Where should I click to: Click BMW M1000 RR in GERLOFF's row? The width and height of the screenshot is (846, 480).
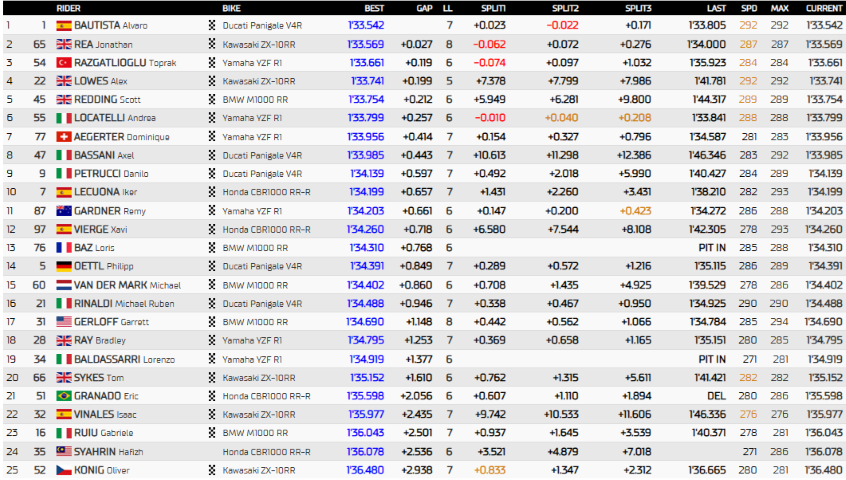[255, 321]
